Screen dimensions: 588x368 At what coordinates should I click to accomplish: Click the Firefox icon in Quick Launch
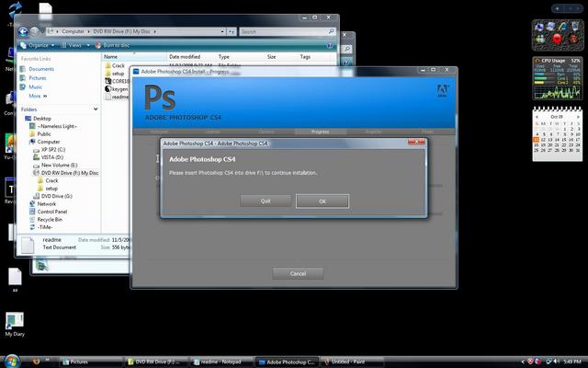pyautogui.click(x=37, y=362)
